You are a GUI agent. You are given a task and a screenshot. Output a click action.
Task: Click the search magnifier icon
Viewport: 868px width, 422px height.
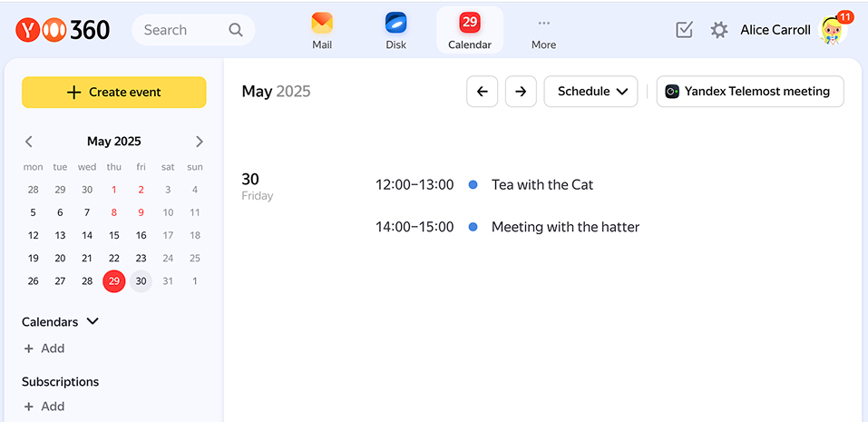(236, 30)
